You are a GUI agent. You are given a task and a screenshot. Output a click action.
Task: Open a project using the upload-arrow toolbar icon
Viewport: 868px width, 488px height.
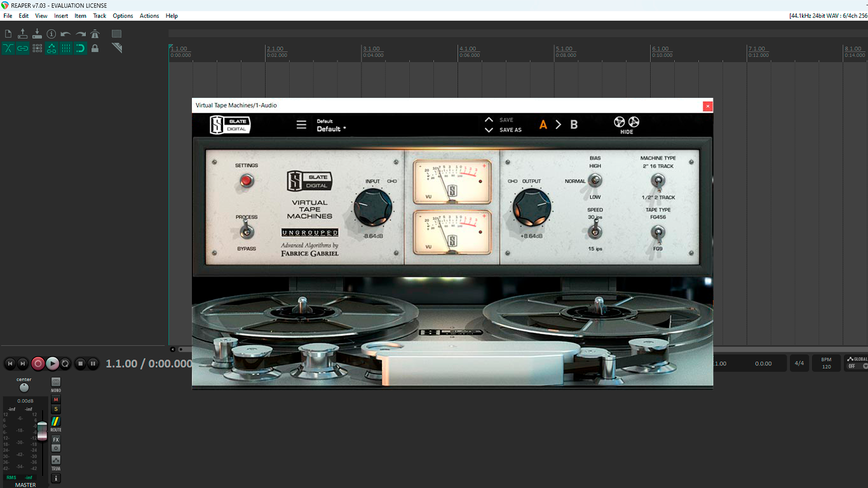(23, 34)
